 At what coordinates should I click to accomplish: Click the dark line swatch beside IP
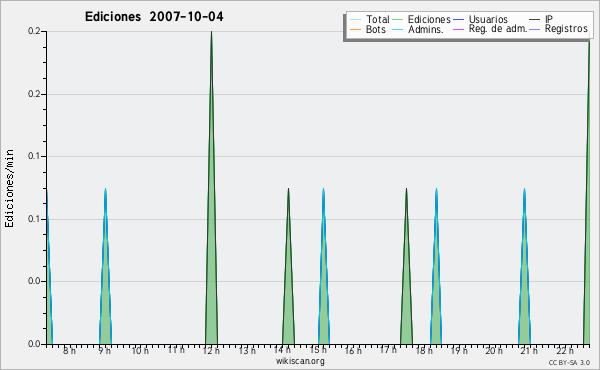coord(535,20)
